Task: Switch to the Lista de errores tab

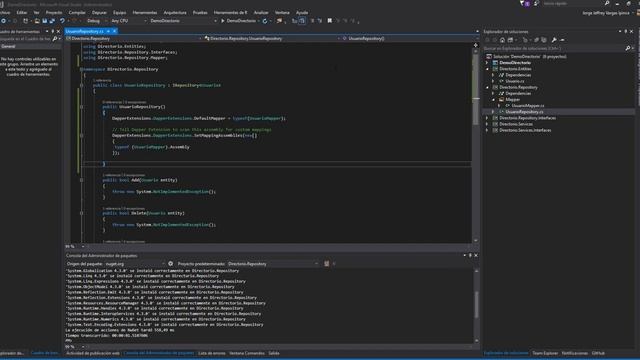Action: pyautogui.click(x=211, y=353)
